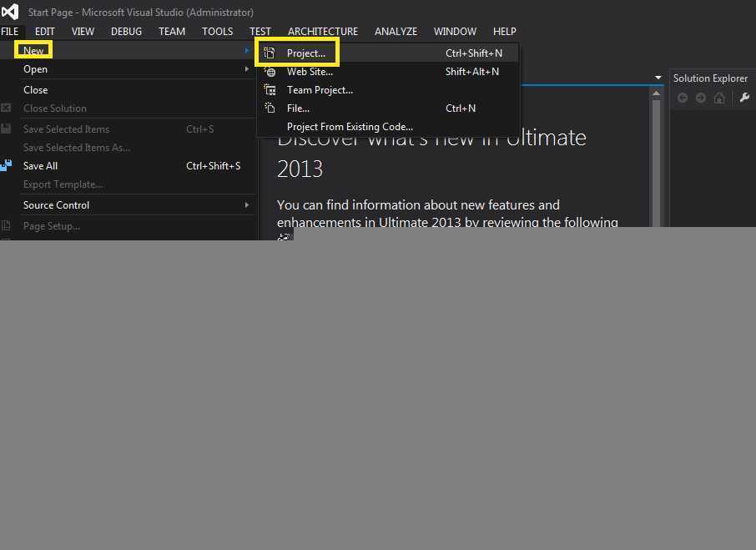Viewport: 756px width, 550px height.
Task: Expand the Open submenu
Action: coord(128,69)
